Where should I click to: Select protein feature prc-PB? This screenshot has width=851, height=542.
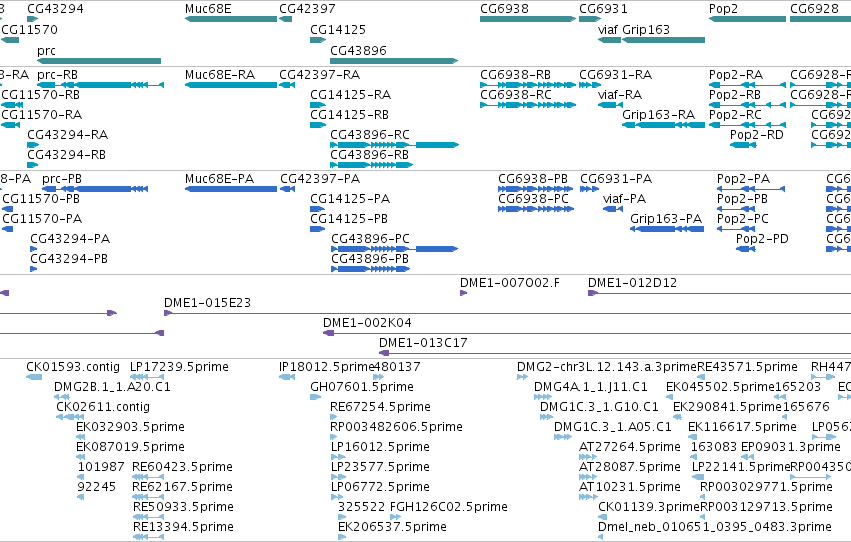coord(95,189)
